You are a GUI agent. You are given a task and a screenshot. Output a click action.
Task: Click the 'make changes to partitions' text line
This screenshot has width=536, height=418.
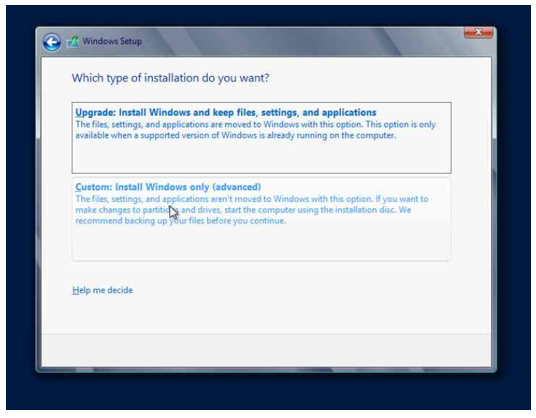(243, 210)
